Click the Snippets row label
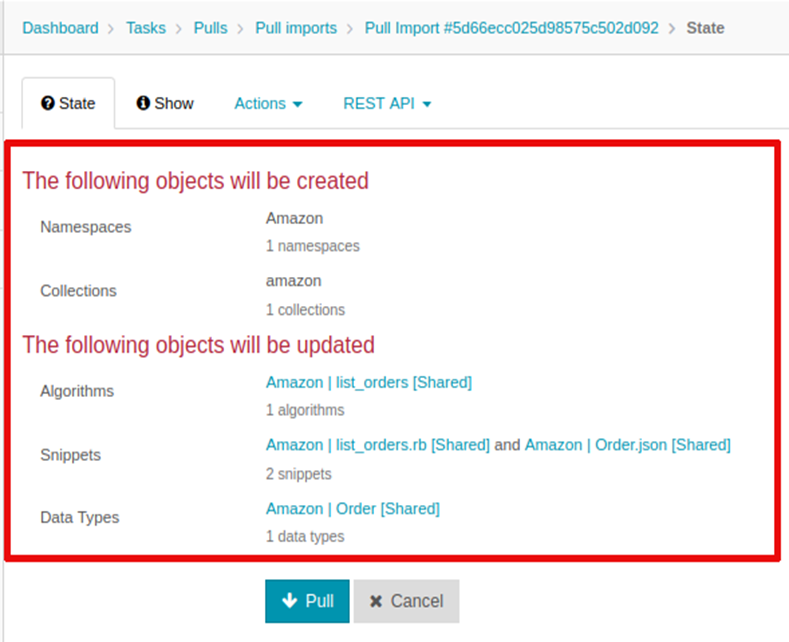This screenshot has height=642, width=789. click(x=70, y=455)
